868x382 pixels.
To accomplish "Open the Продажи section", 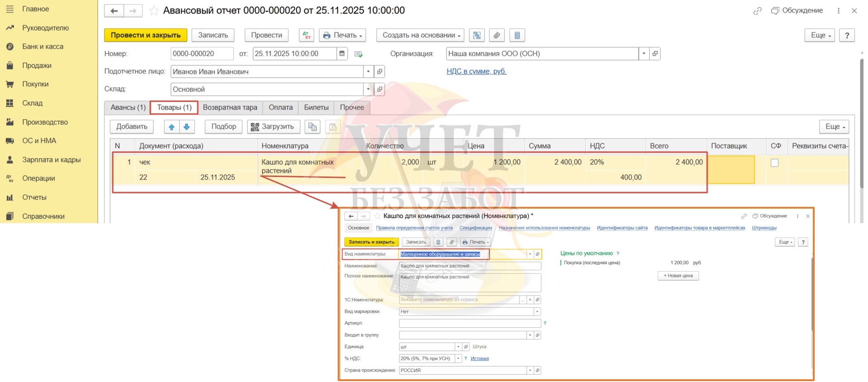I will [x=37, y=66].
